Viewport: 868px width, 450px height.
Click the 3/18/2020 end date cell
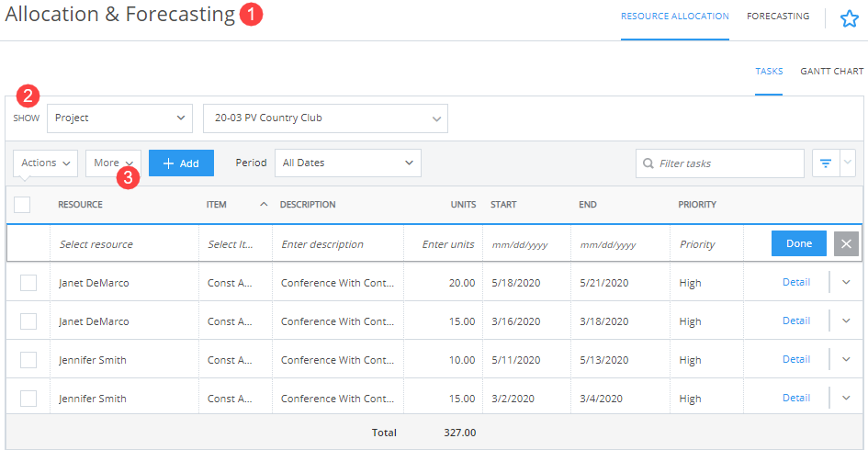604,321
